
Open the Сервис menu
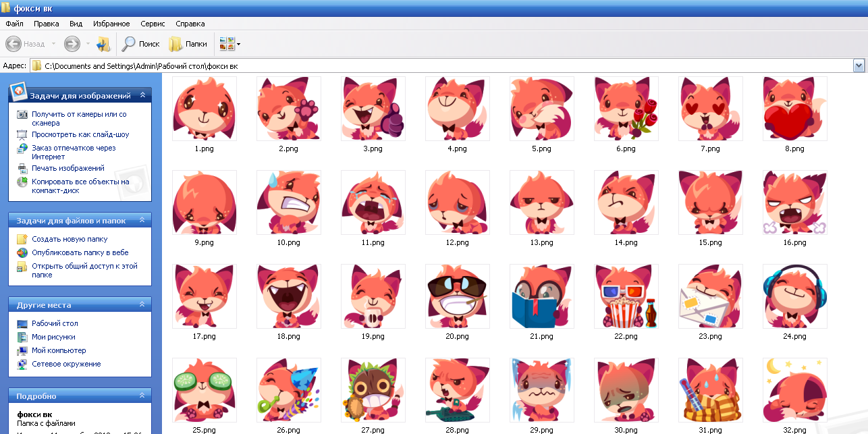pos(153,24)
